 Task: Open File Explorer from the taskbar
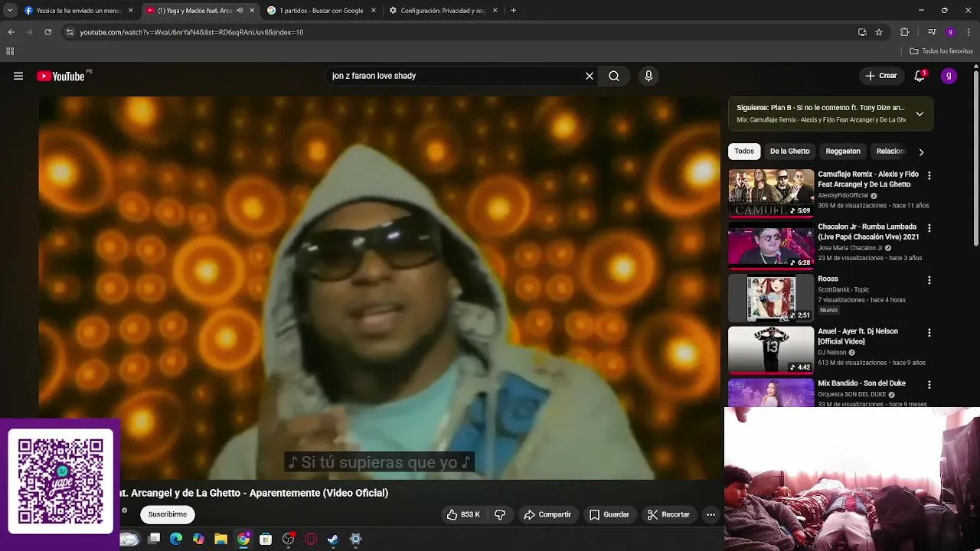220,540
